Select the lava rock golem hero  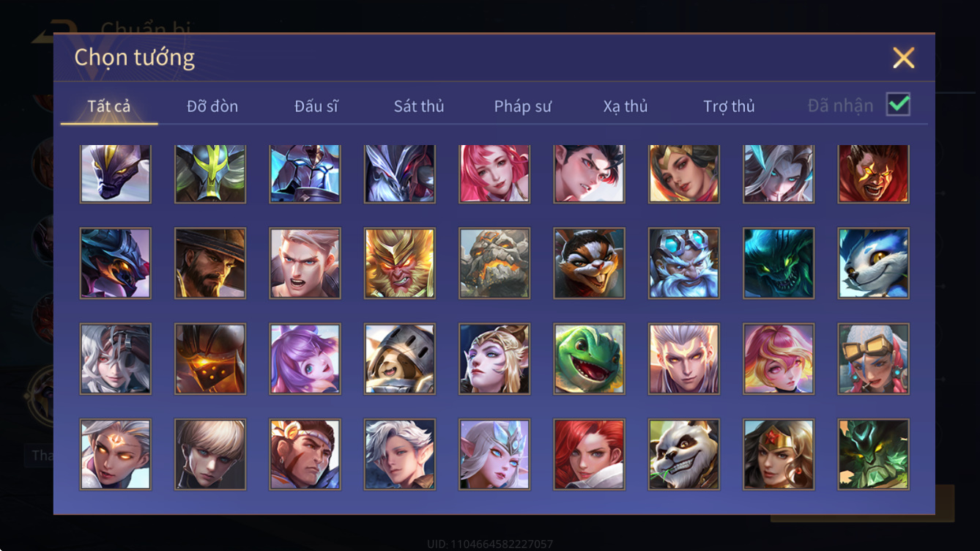tap(494, 263)
